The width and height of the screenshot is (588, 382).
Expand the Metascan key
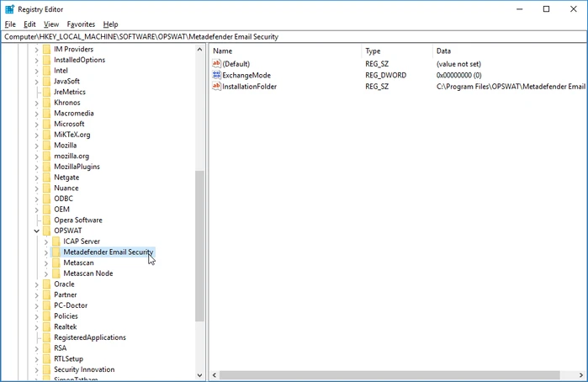(46, 263)
